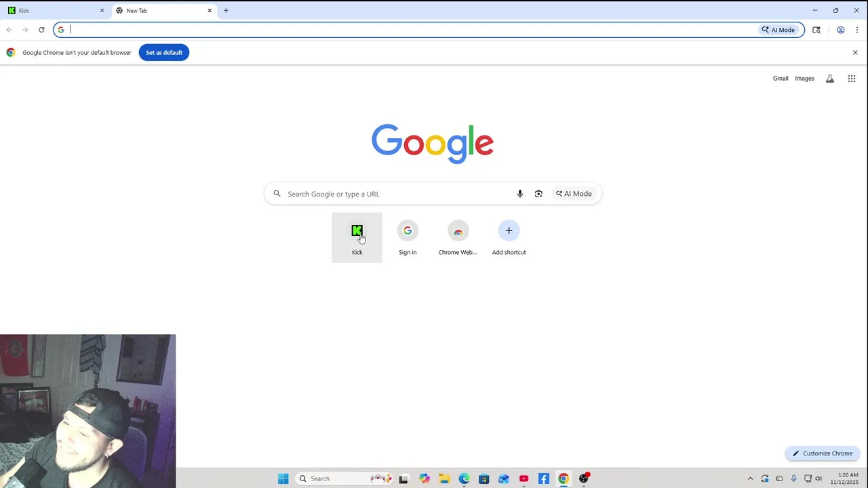868x488 pixels.
Task: Open the tray volume control
Action: pos(818,479)
